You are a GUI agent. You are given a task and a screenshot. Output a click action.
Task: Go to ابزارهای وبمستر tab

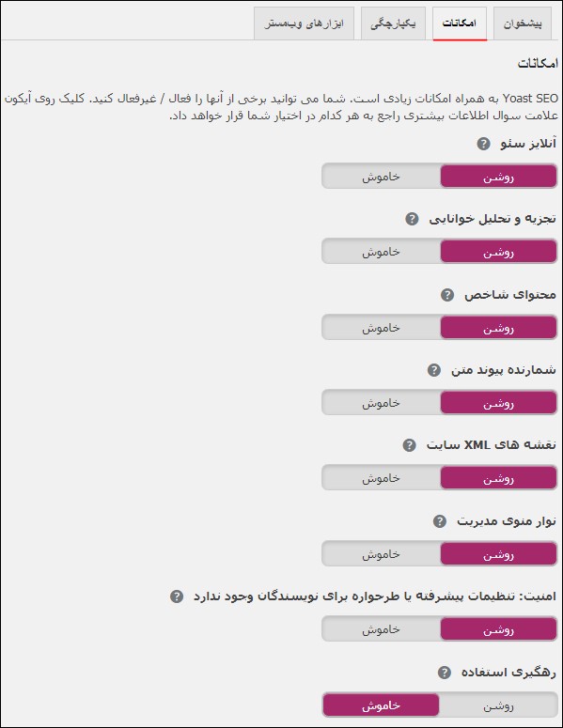pos(305,23)
